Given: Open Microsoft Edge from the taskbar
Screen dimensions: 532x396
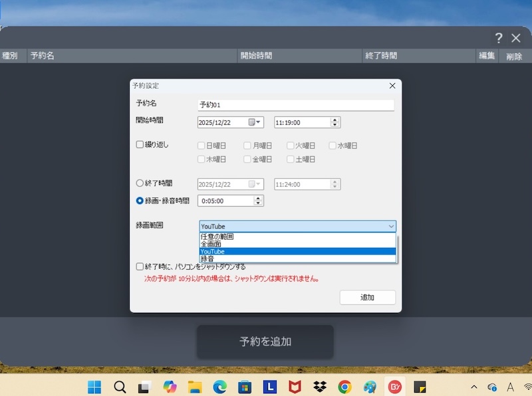Looking at the screenshot, I should tap(219, 387).
